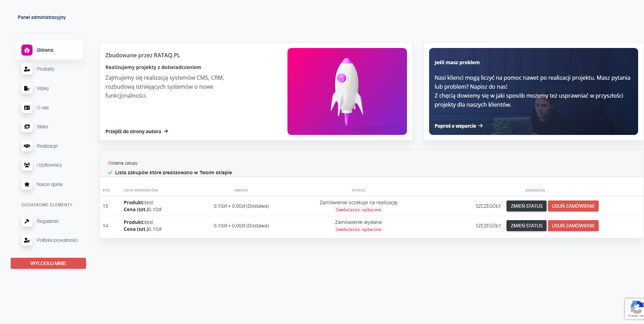Open the Realizacje handshake icon
This screenshot has width=644, height=324.
coord(27,146)
